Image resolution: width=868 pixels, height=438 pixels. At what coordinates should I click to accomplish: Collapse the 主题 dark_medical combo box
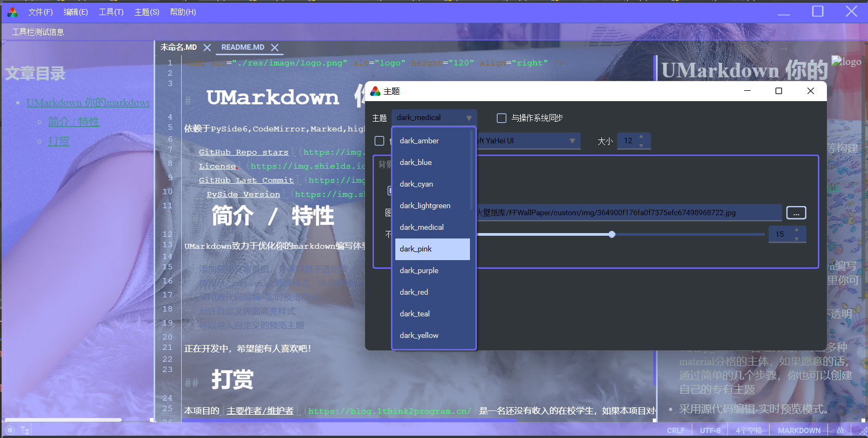434,117
